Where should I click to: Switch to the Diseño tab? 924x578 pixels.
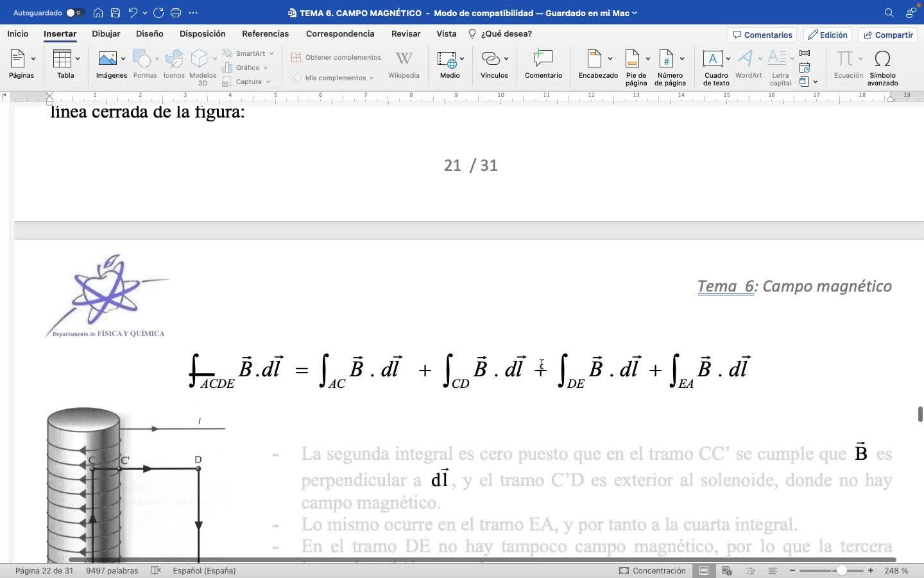(150, 33)
